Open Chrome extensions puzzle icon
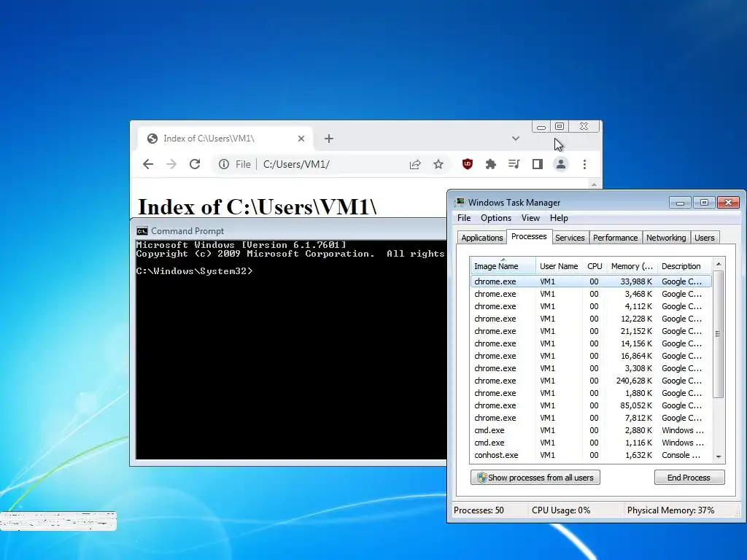747x560 pixels. tap(491, 164)
